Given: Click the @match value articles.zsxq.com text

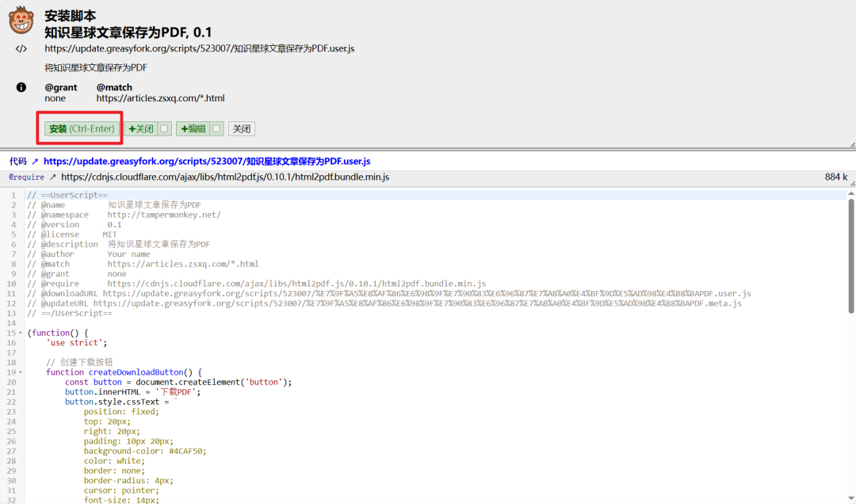Looking at the screenshot, I should pos(160,99).
